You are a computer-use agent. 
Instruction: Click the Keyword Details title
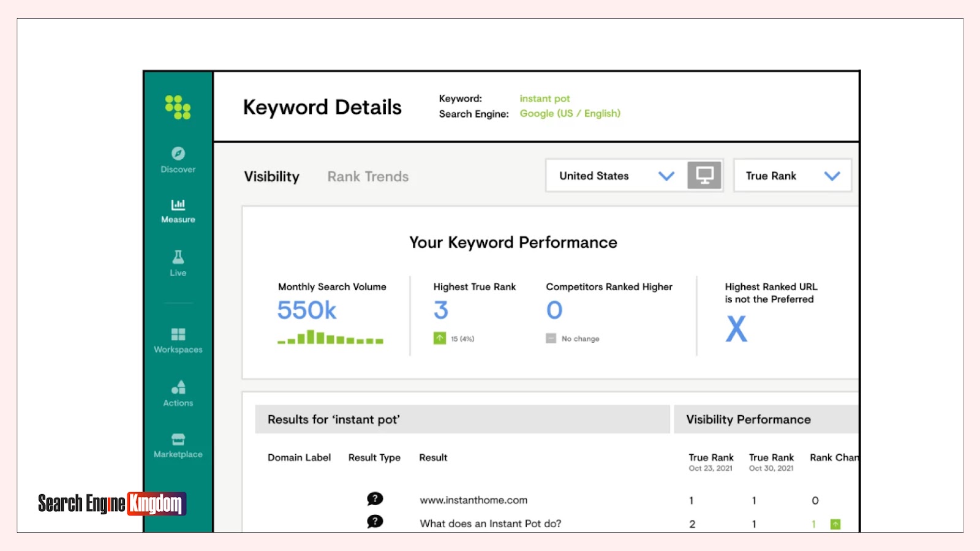(x=322, y=107)
